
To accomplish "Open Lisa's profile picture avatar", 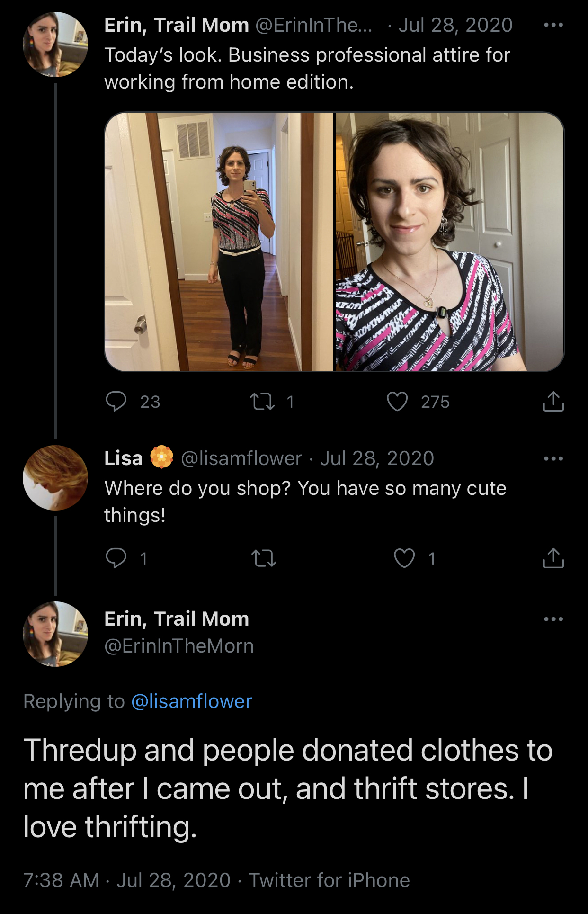I will (x=55, y=477).
